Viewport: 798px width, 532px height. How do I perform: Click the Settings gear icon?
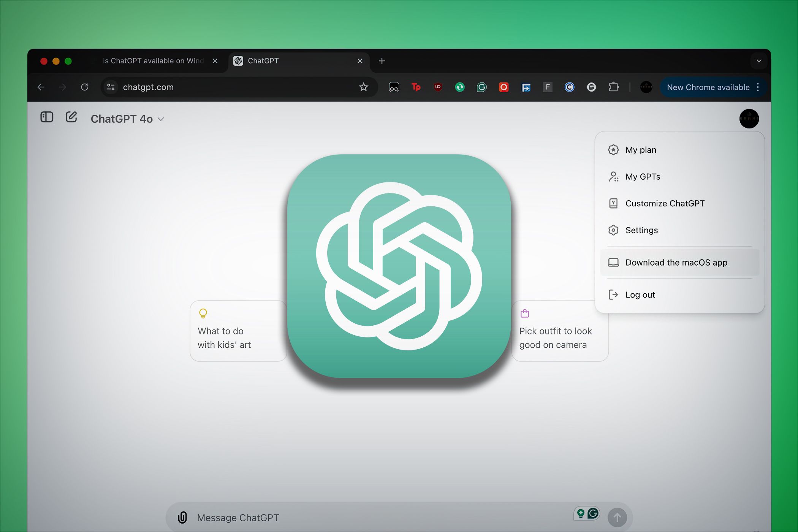(x=613, y=230)
